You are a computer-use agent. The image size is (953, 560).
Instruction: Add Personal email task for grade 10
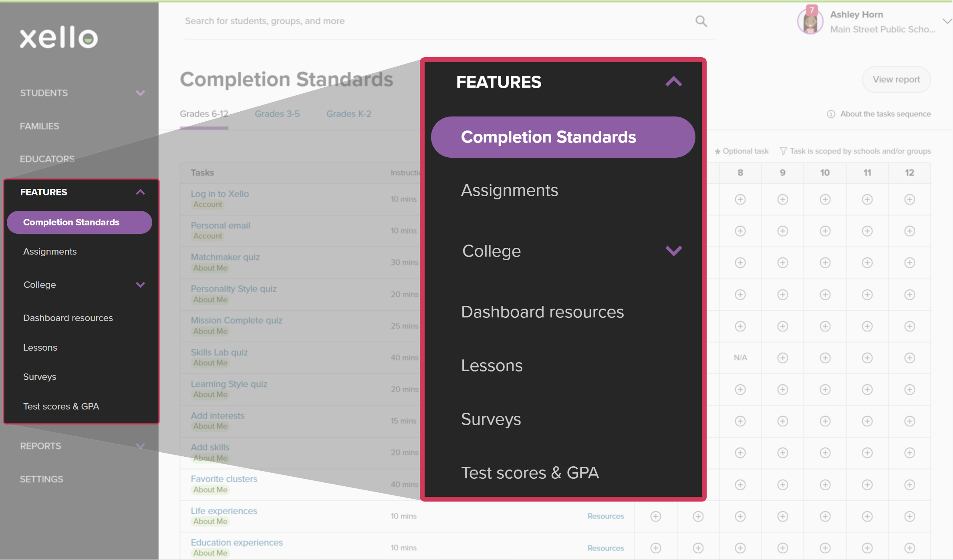tap(825, 231)
